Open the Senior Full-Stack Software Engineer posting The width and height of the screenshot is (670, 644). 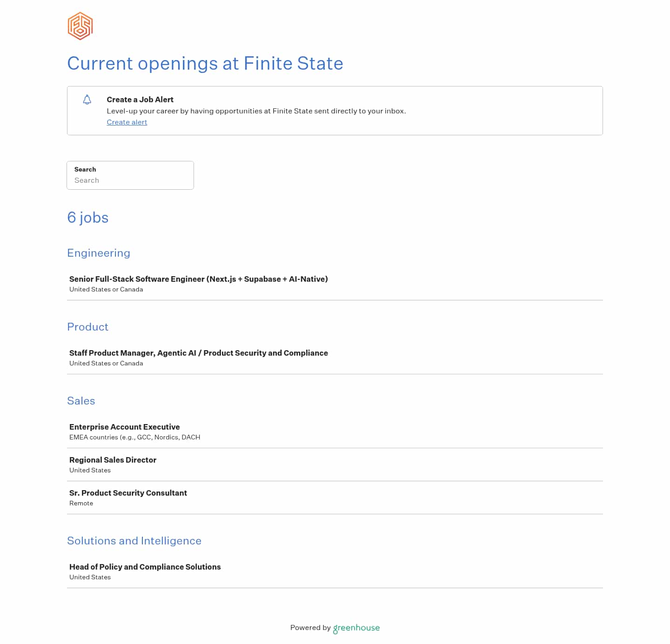[198, 279]
